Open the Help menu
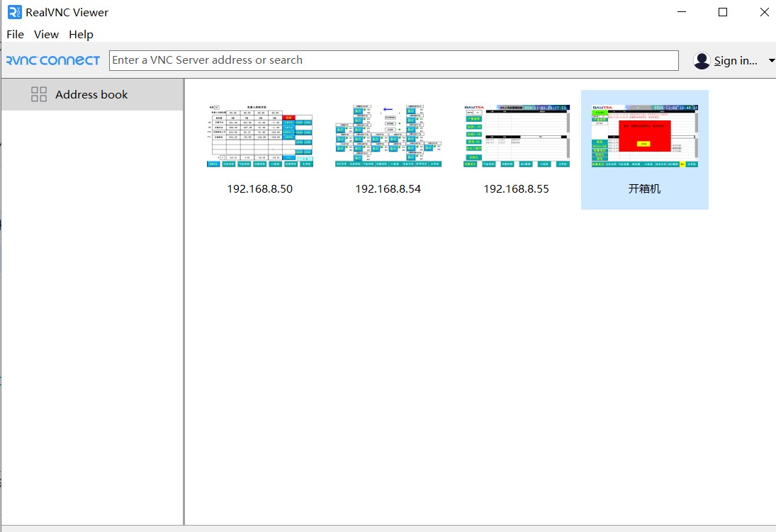This screenshot has width=776, height=532. (81, 34)
